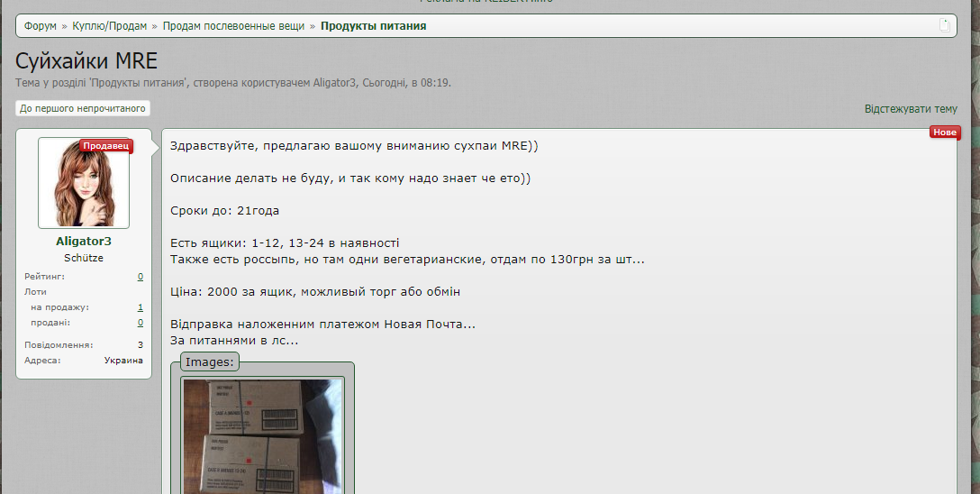Viewport: 980px width, 494px height.
Task: Click Відстежувати тему link
Action: point(911,109)
